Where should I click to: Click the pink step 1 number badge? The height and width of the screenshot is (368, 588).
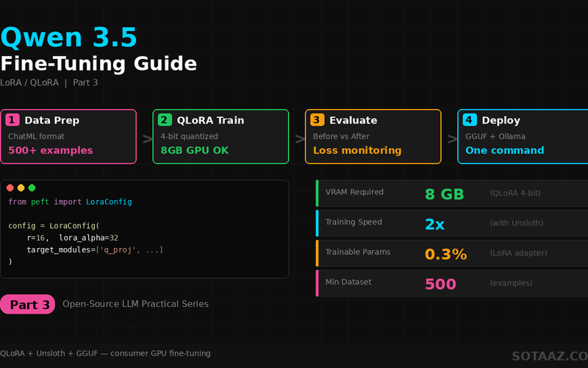[12, 120]
